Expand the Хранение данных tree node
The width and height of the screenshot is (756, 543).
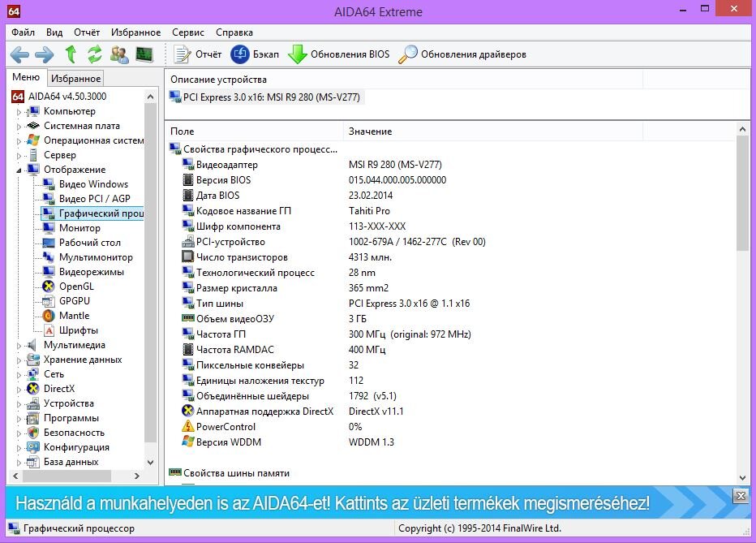point(19,360)
